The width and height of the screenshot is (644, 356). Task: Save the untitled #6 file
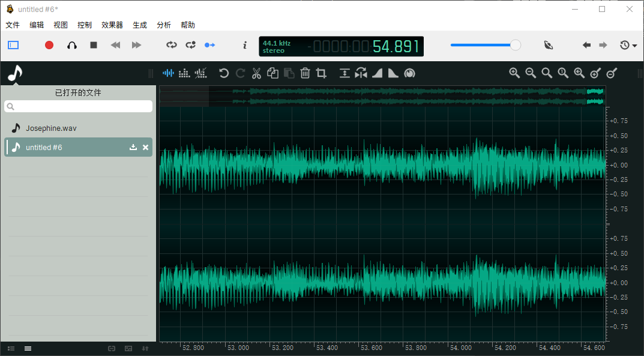point(133,147)
